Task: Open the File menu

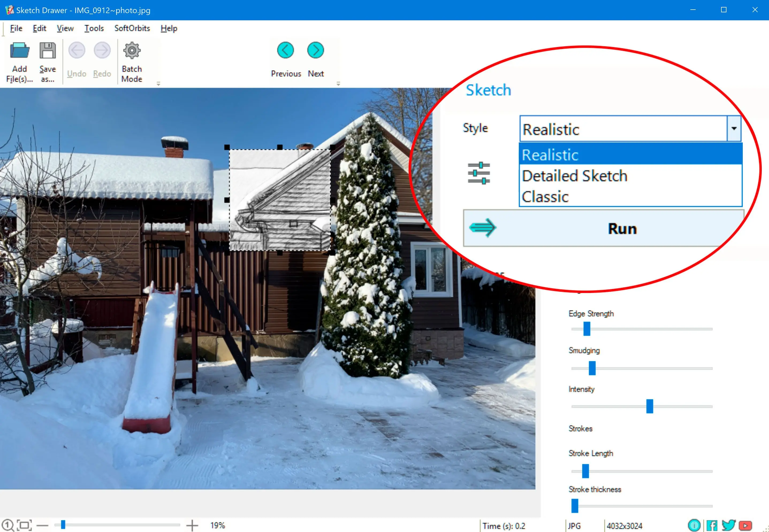Action: (16, 28)
